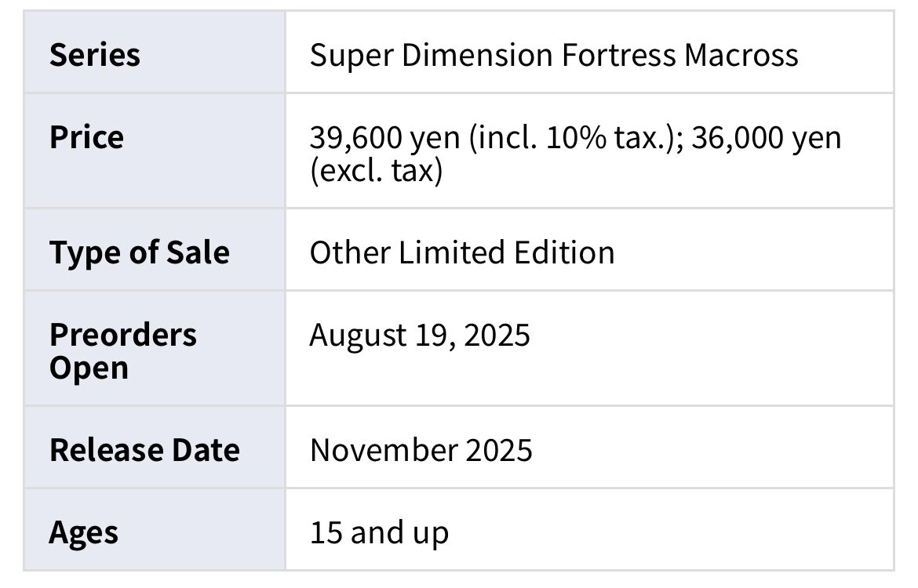
Task: Click the August 19, 2025 date
Action: 420,336
